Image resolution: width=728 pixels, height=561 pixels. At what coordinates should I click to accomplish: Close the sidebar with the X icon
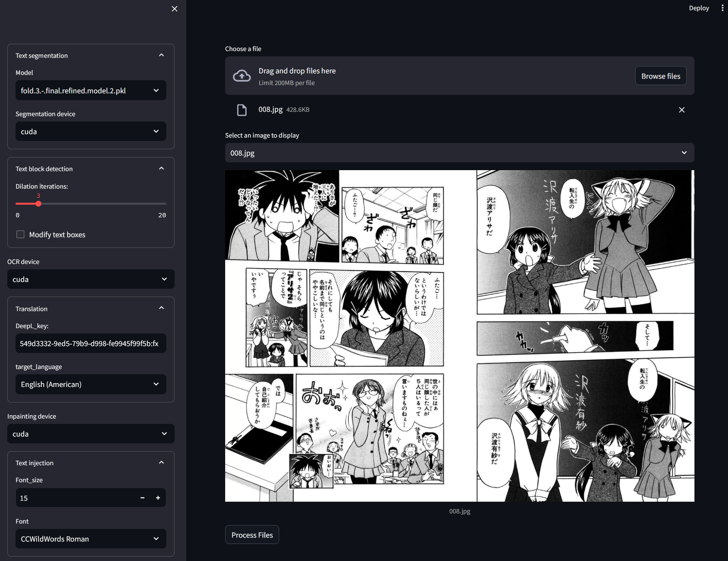click(175, 9)
